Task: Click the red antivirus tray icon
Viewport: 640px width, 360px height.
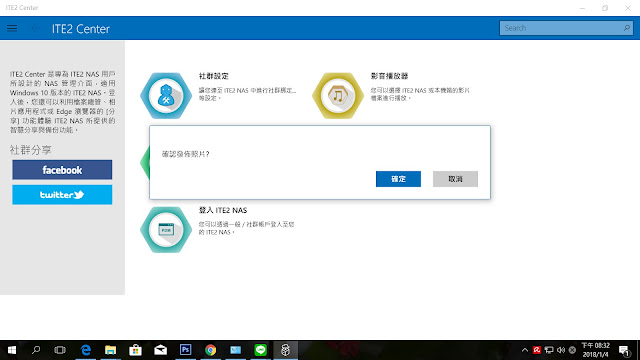Action: tap(537, 350)
